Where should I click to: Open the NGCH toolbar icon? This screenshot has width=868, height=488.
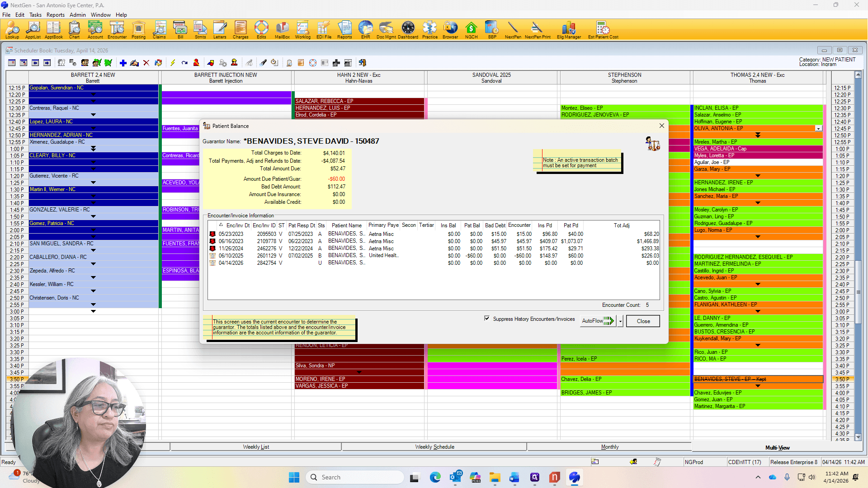click(471, 30)
